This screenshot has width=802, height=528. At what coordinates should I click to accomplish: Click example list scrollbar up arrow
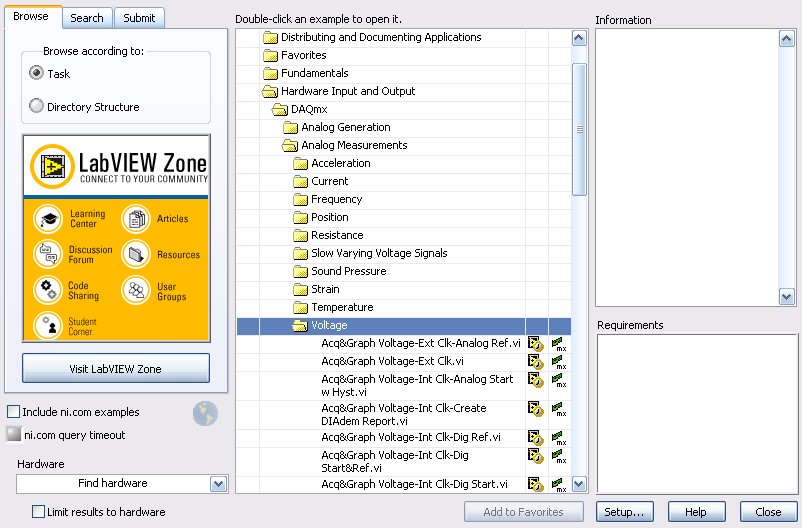579,38
